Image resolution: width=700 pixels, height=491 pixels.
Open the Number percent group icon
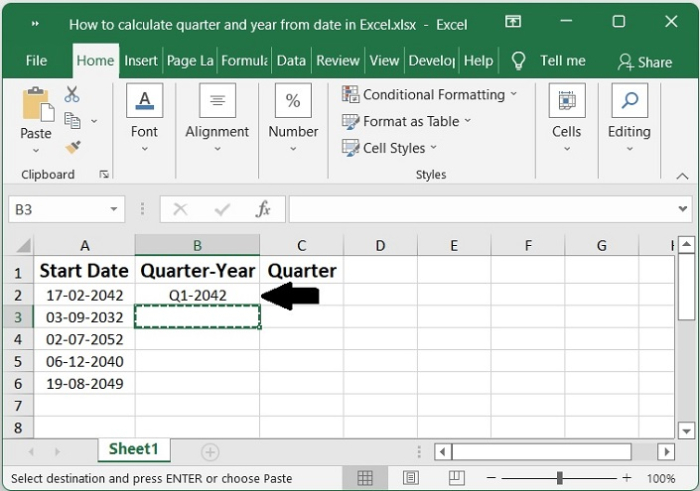[293, 100]
